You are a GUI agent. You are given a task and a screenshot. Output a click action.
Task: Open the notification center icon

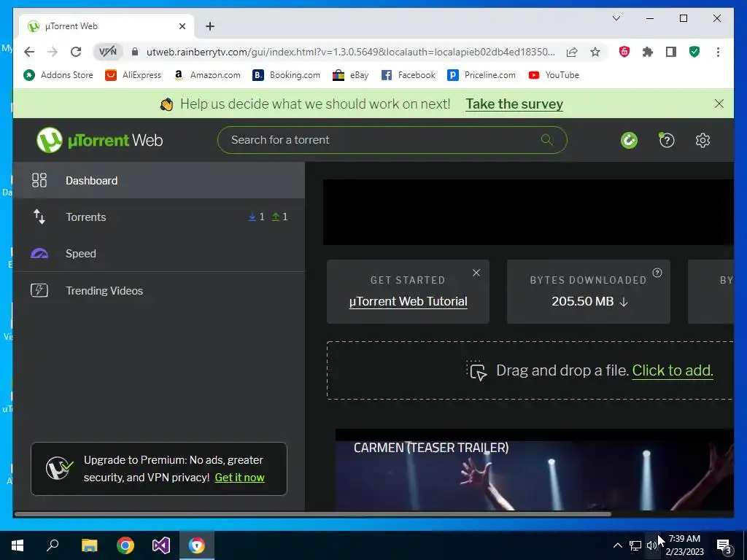coord(724,547)
